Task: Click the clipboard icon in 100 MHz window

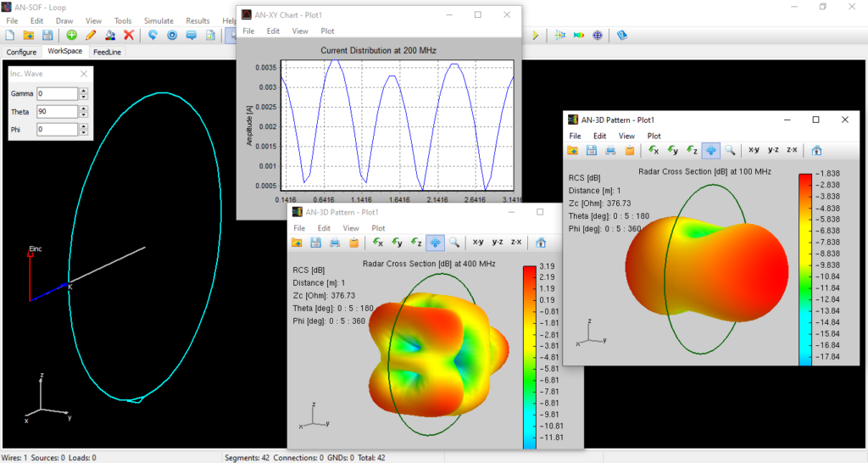Action: (x=630, y=150)
